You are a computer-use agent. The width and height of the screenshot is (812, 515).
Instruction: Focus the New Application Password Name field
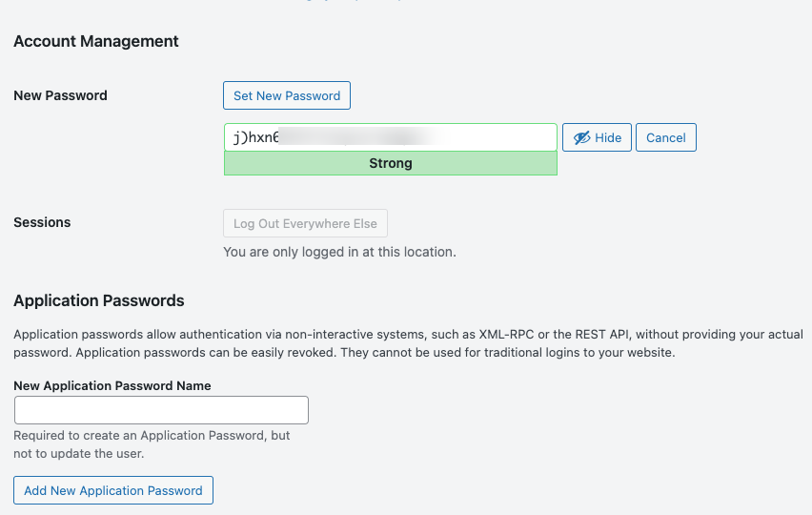pyautogui.click(x=161, y=410)
